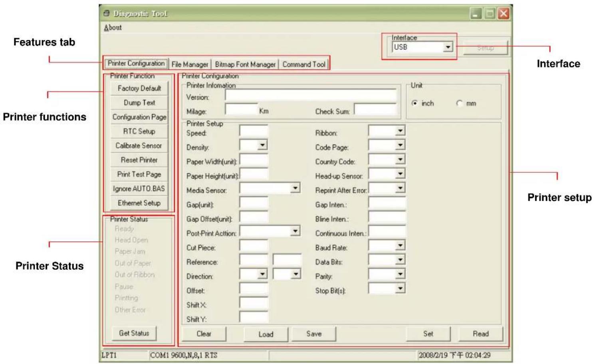This screenshot has height=364, width=595.
Task: Close the Diagnostic Tool window
Action: click(x=504, y=14)
